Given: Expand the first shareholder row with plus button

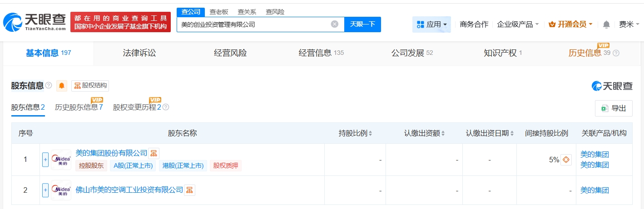Looking at the screenshot, I should tap(45, 160).
